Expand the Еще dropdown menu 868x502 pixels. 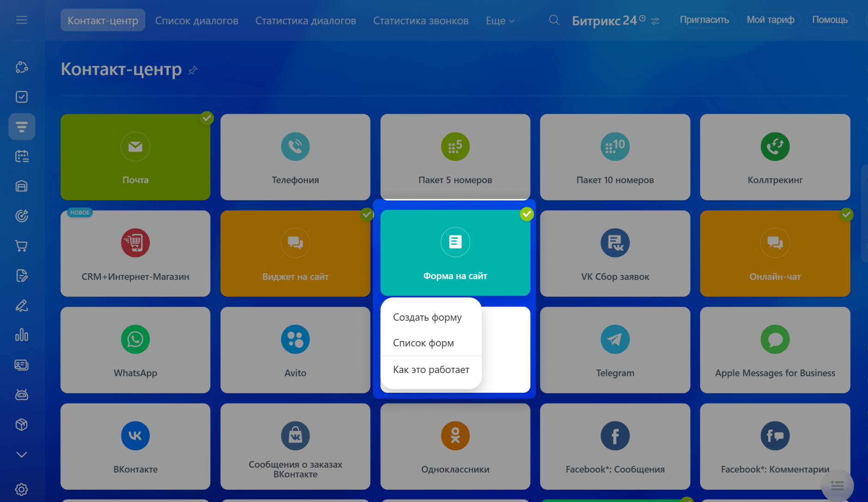pos(500,20)
